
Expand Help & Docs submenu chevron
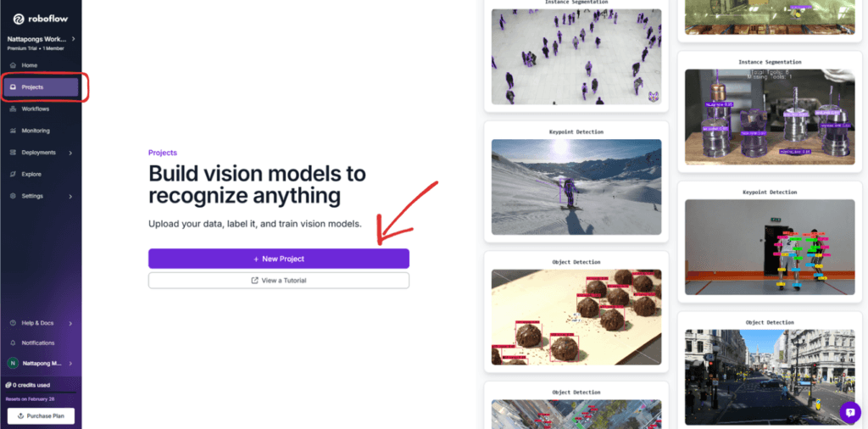[70, 323]
